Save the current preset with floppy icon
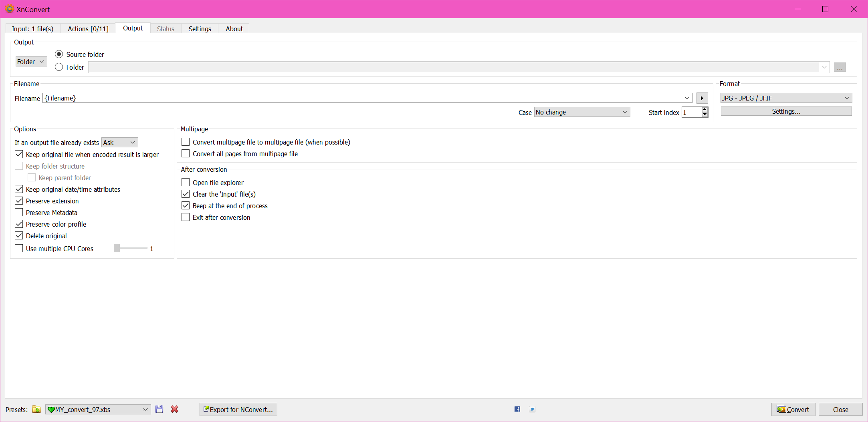The image size is (868, 422). click(159, 409)
